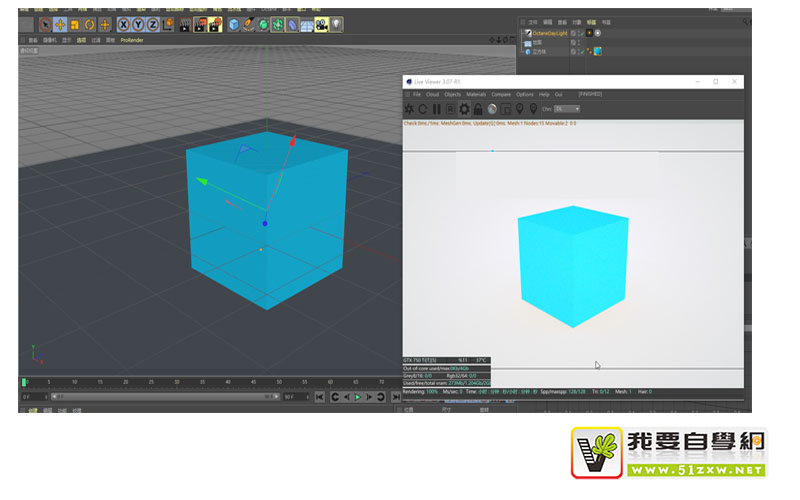Screen dimensions: 800x500
Task: Click the lock icon in Live Viewer
Action: 478,108
